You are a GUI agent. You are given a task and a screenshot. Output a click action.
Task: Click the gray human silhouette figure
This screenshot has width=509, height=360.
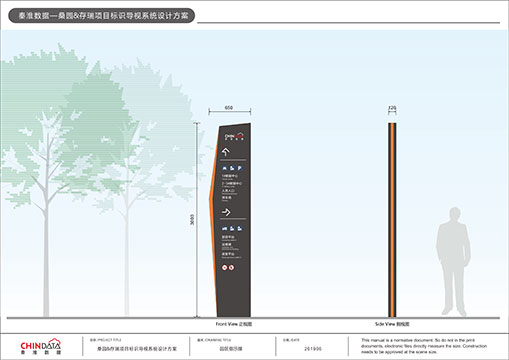(x=453, y=261)
